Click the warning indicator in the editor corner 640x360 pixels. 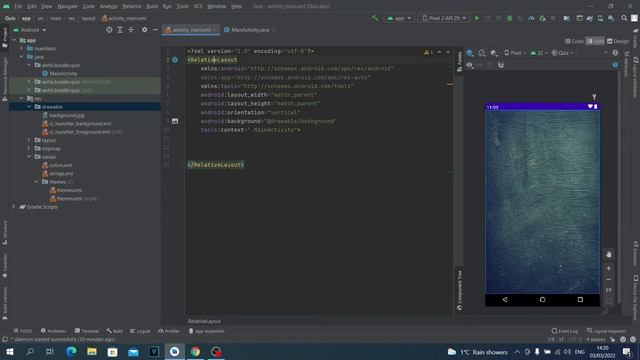pyautogui.click(x=429, y=52)
